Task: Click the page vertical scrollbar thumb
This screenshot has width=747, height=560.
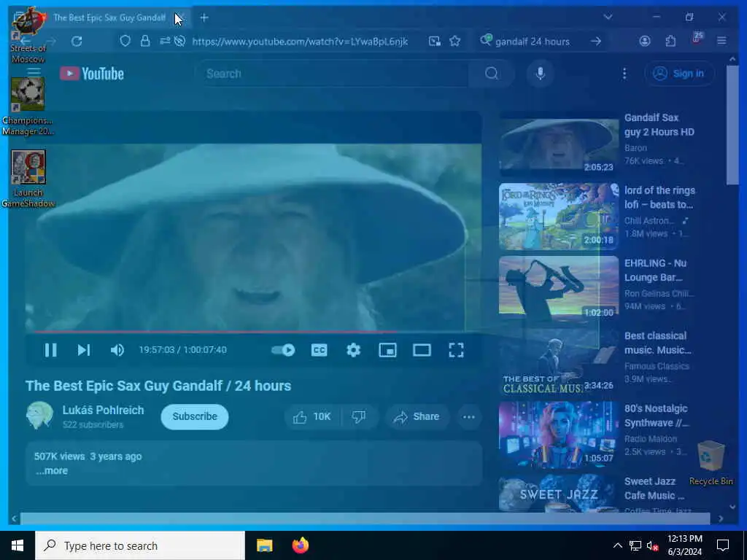Action: tap(732, 125)
